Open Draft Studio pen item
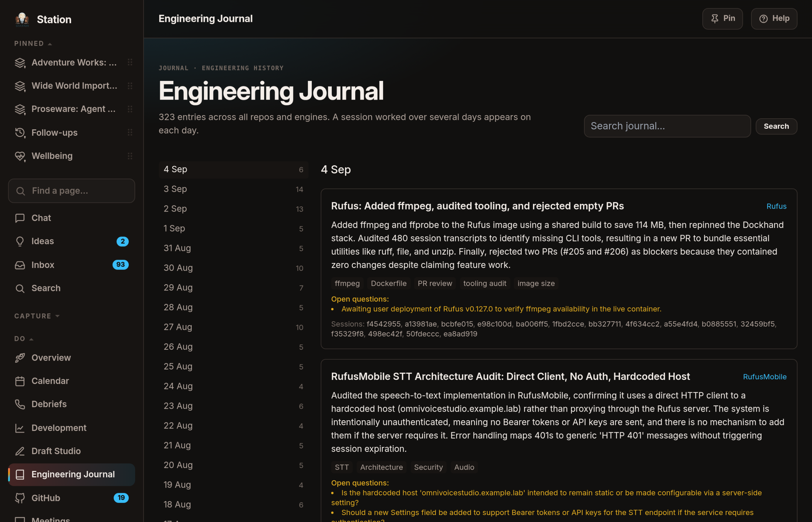 click(x=72, y=451)
